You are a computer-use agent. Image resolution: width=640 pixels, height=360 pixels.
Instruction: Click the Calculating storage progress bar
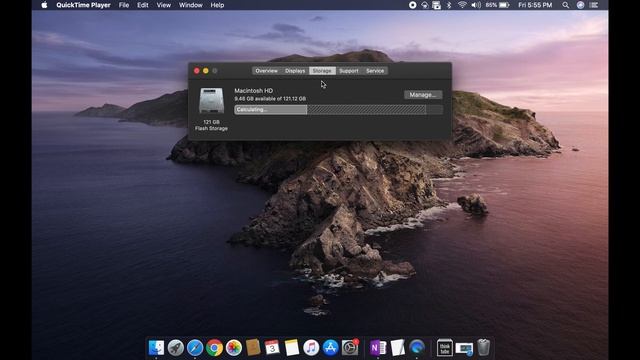point(338,109)
